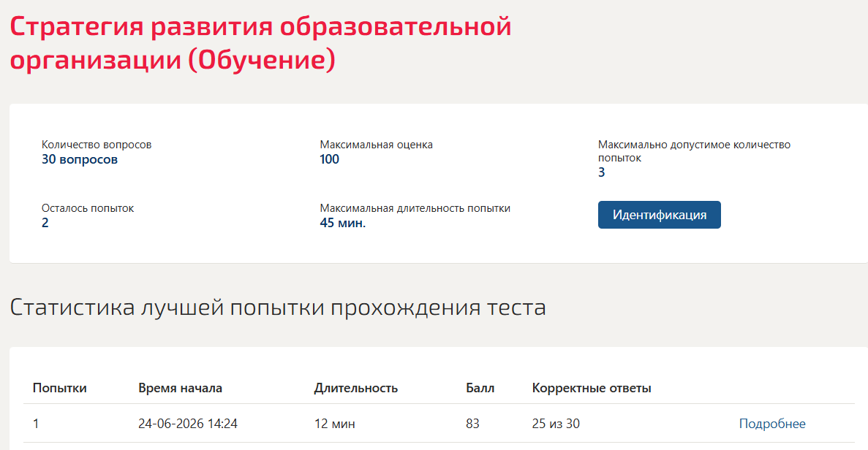Select the 25 из 30 correct answers cell

click(x=556, y=424)
